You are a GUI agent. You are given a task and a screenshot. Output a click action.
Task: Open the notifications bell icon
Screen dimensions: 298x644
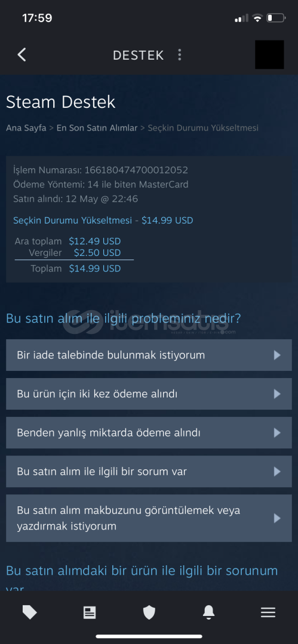click(208, 613)
